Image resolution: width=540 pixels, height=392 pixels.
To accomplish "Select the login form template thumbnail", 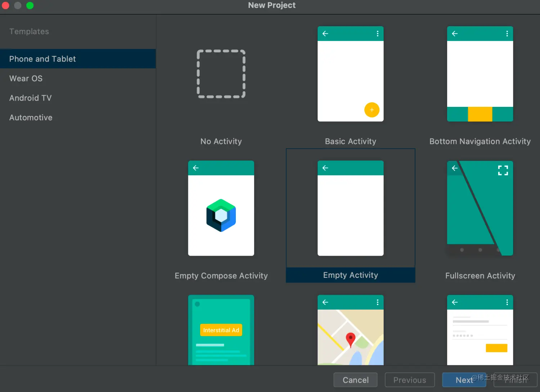I will [x=480, y=330].
